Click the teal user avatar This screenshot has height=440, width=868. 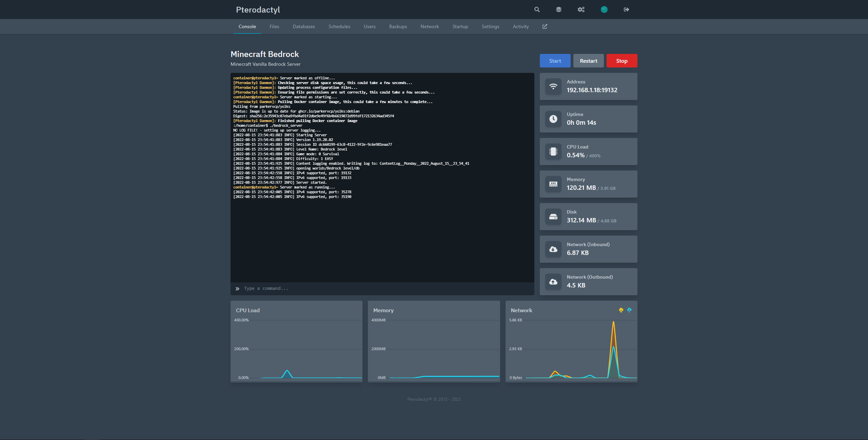[604, 9]
